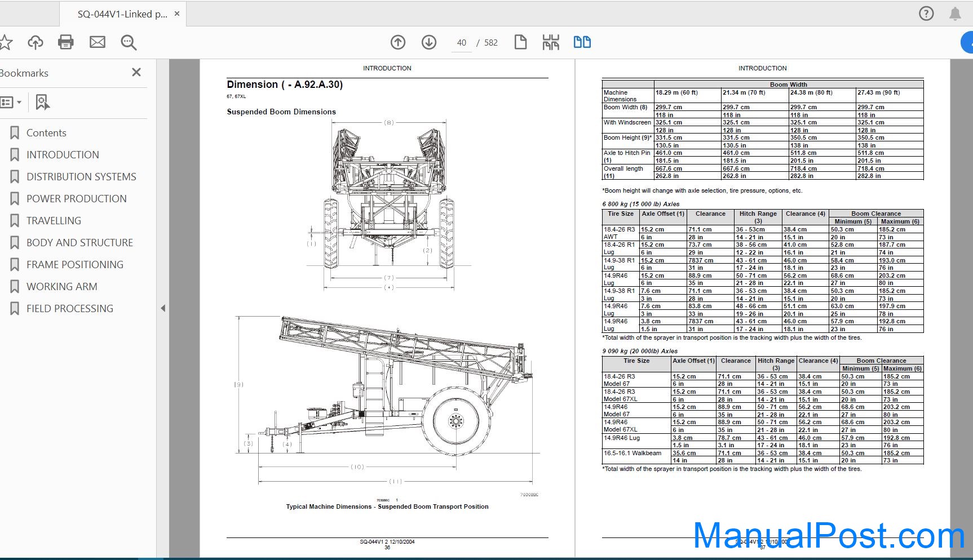Open the find/search tool
The height and width of the screenshot is (560, 973).
tap(129, 42)
